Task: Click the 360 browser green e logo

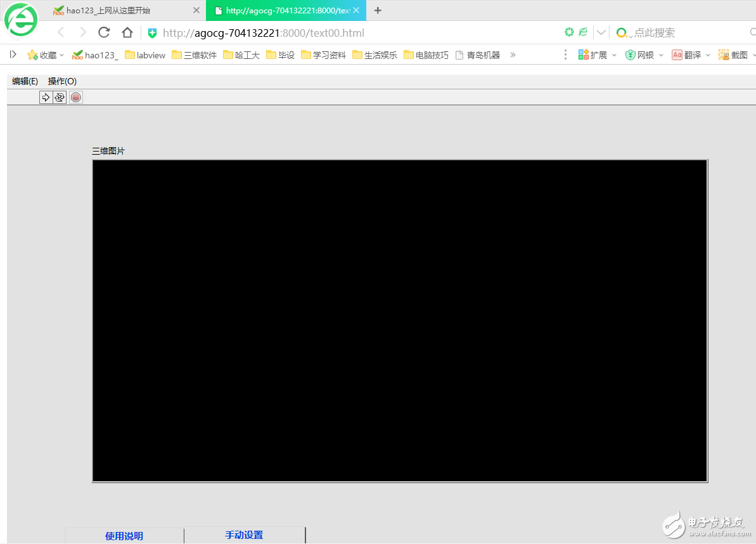Action: pyautogui.click(x=21, y=20)
